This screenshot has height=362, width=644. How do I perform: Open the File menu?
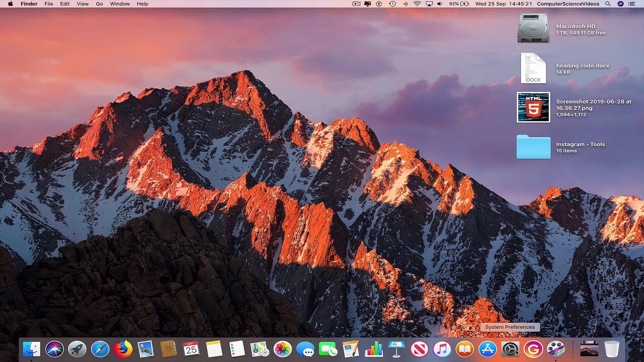click(49, 4)
